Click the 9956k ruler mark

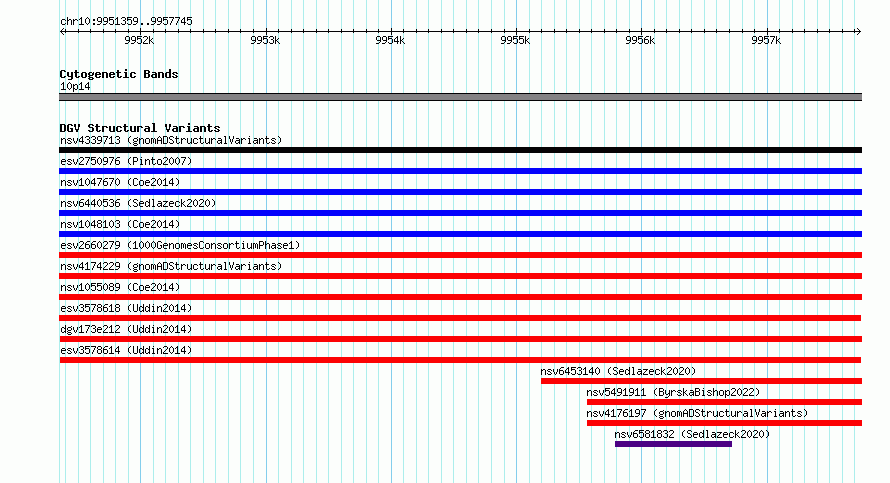[640, 40]
